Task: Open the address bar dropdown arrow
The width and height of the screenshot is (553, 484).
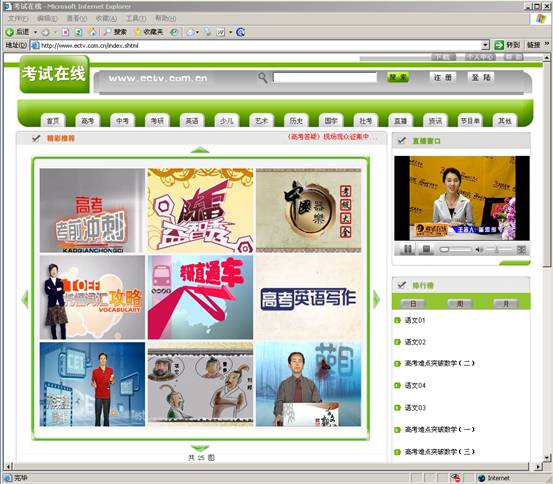Action: (x=485, y=45)
